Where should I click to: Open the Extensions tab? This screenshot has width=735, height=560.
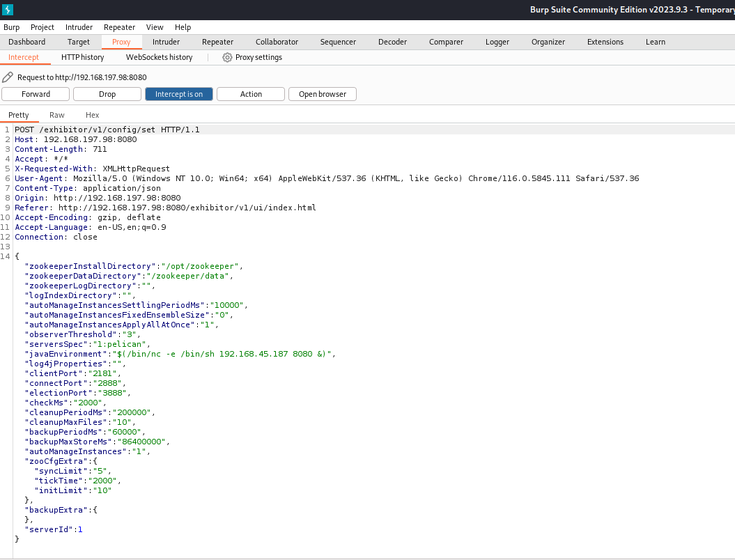click(605, 42)
